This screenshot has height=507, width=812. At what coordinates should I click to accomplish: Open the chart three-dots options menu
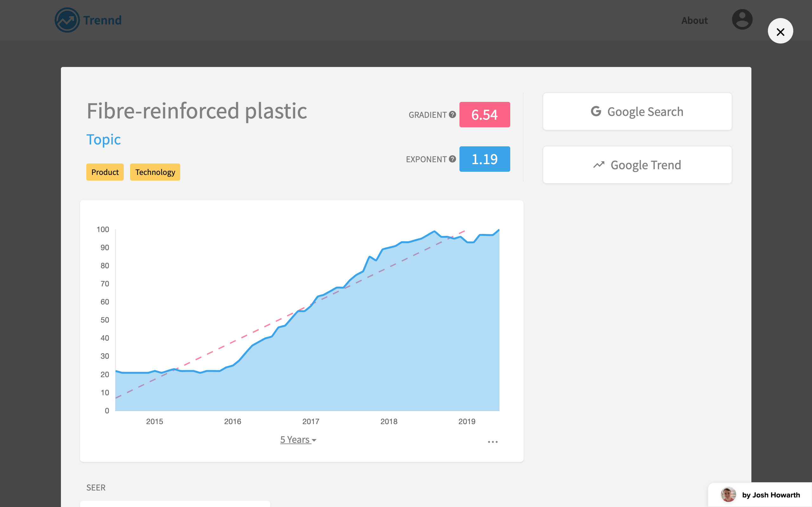click(x=493, y=442)
